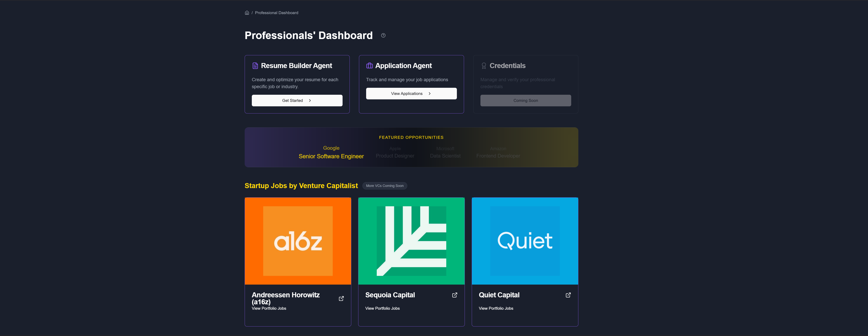
Task: Click the Quiet Capital logo thumbnail
Action: [525, 240]
